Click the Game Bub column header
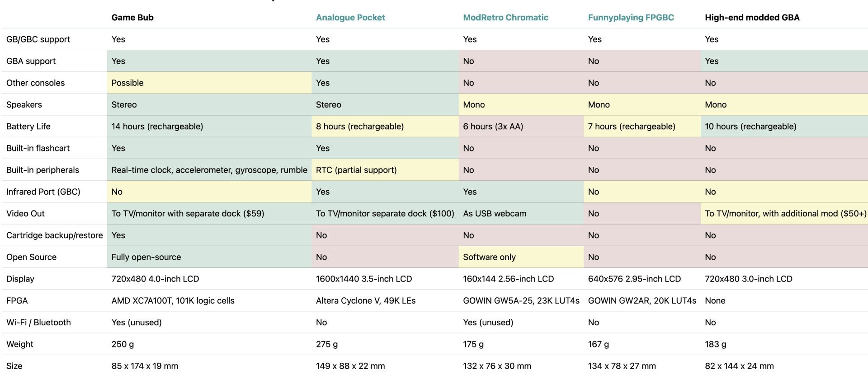This screenshot has width=868, height=375. (132, 18)
